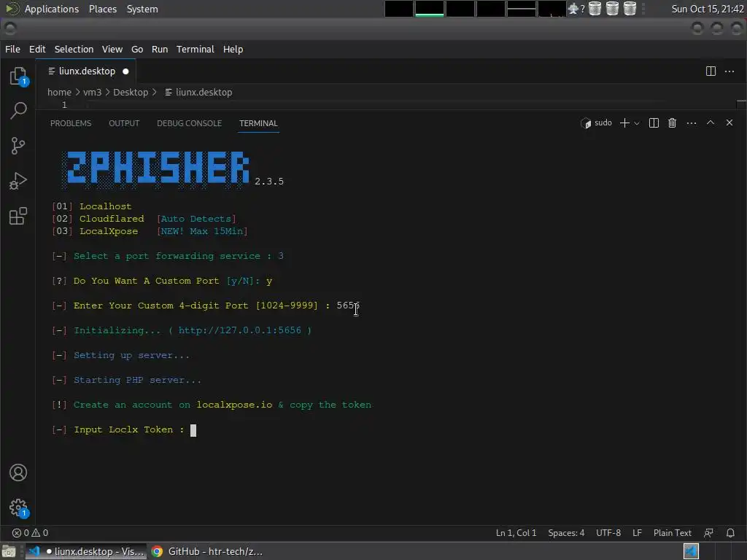Open the Manage gear icon
747x560 pixels.
18,507
